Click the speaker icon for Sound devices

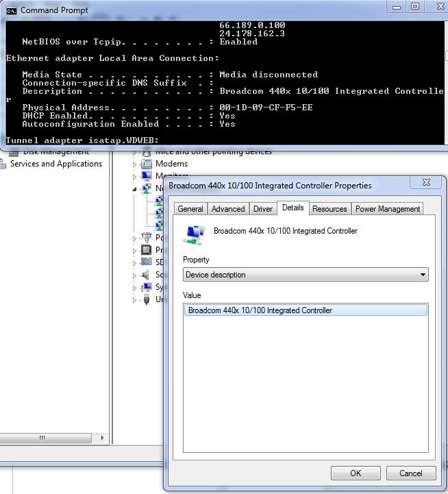(x=145, y=275)
